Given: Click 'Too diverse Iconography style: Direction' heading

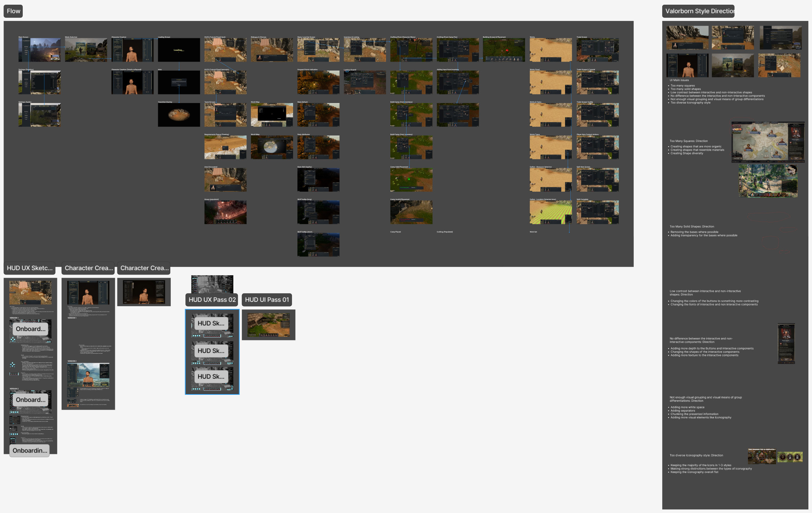Looking at the screenshot, I should point(696,455).
